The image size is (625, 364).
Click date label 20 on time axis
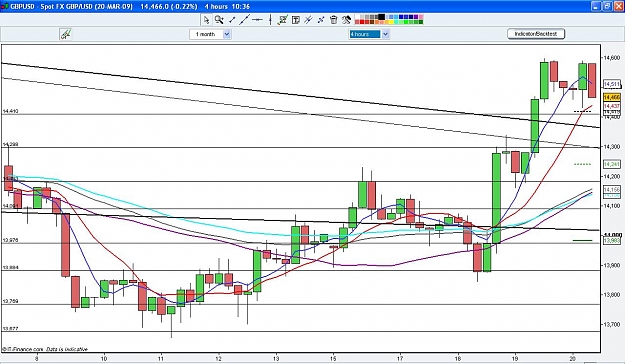click(573, 358)
